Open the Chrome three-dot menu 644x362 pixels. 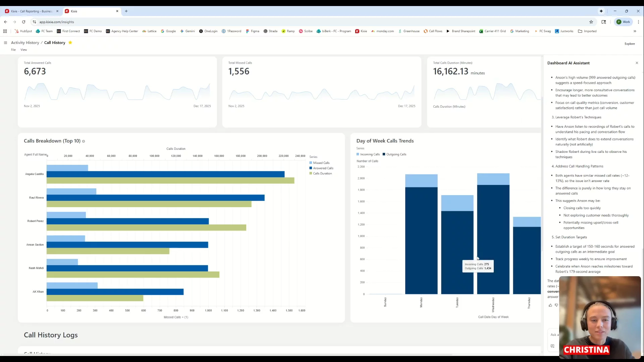point(638,22)
